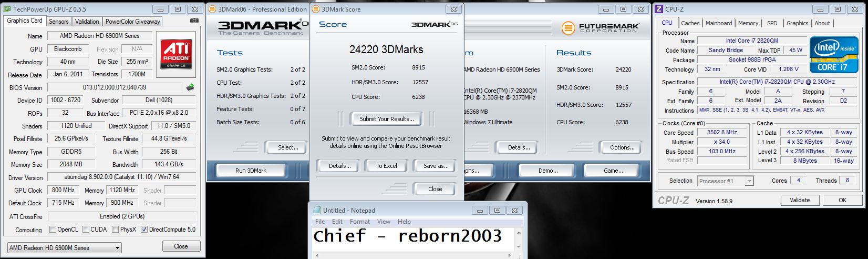The image size is (868, 259).
Task: Click the Save as button
Action: pos(436,166)
